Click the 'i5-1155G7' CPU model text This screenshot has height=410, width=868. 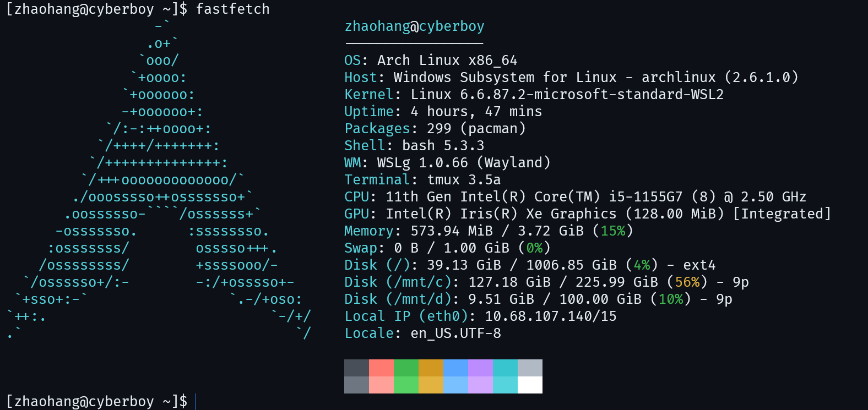645,197
